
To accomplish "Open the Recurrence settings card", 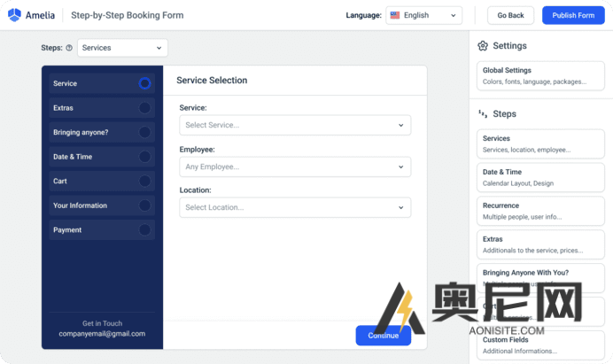I will (540, 211).
